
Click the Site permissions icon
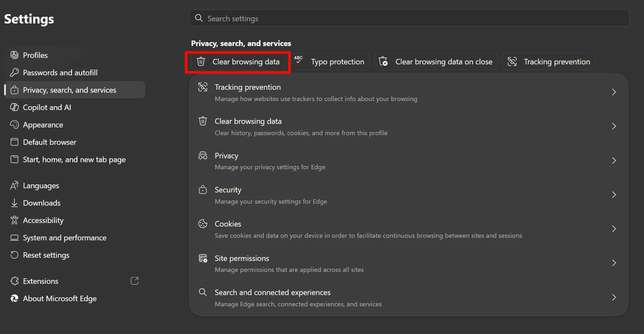click(203, 258)
